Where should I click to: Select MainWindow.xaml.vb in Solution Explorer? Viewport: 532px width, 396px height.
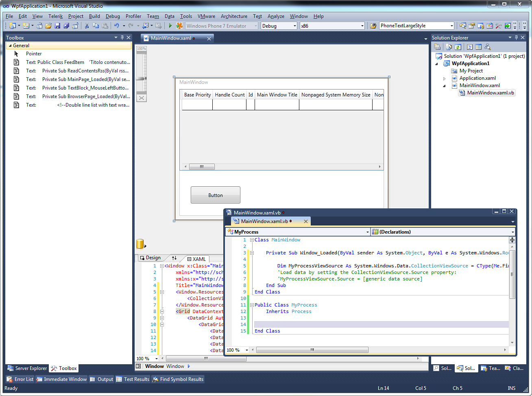tap(487, 93)
